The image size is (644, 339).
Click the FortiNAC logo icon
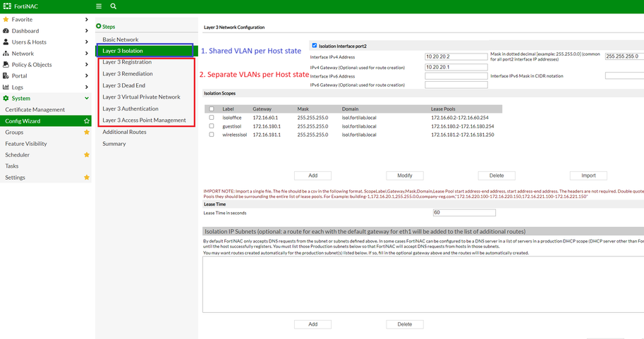6,6
